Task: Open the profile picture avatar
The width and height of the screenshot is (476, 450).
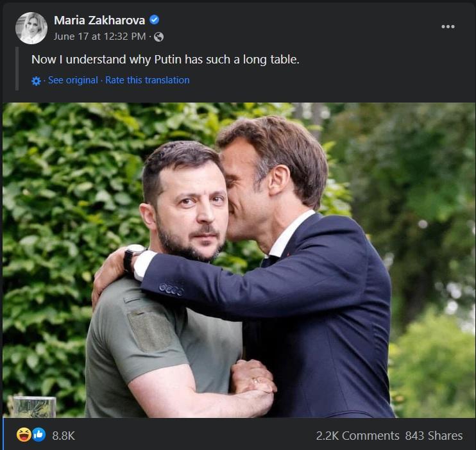Action: (x=31, y=28)
